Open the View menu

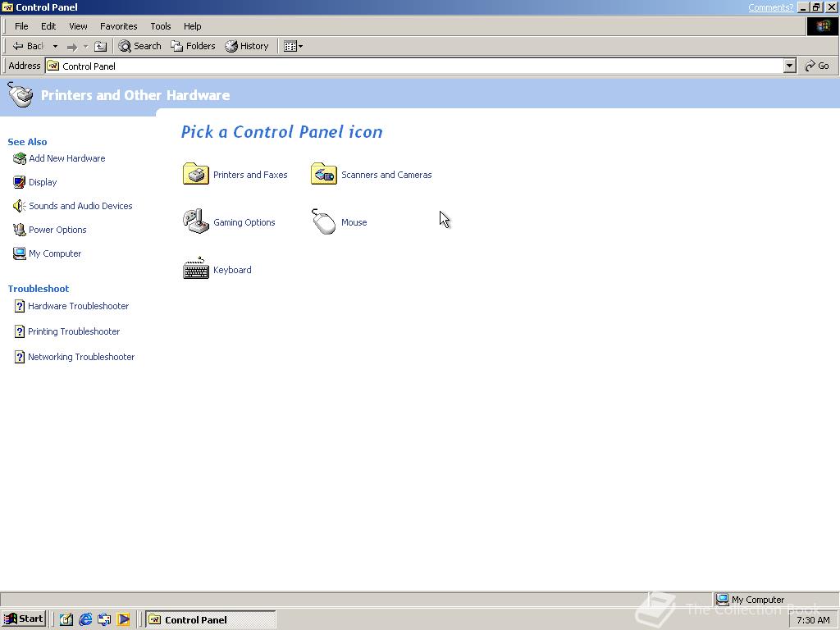[x=78, y=26]
